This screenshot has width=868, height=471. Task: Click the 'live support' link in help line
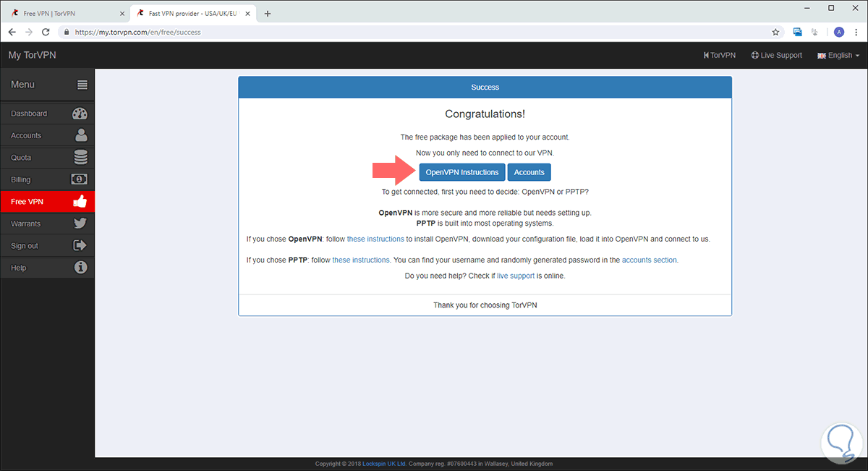[516, 276]
